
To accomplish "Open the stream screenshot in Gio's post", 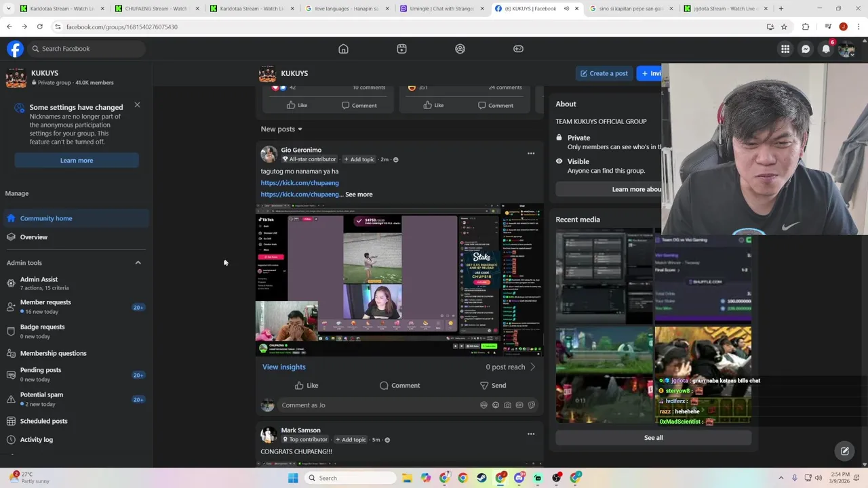I will (x=399, y=280).
